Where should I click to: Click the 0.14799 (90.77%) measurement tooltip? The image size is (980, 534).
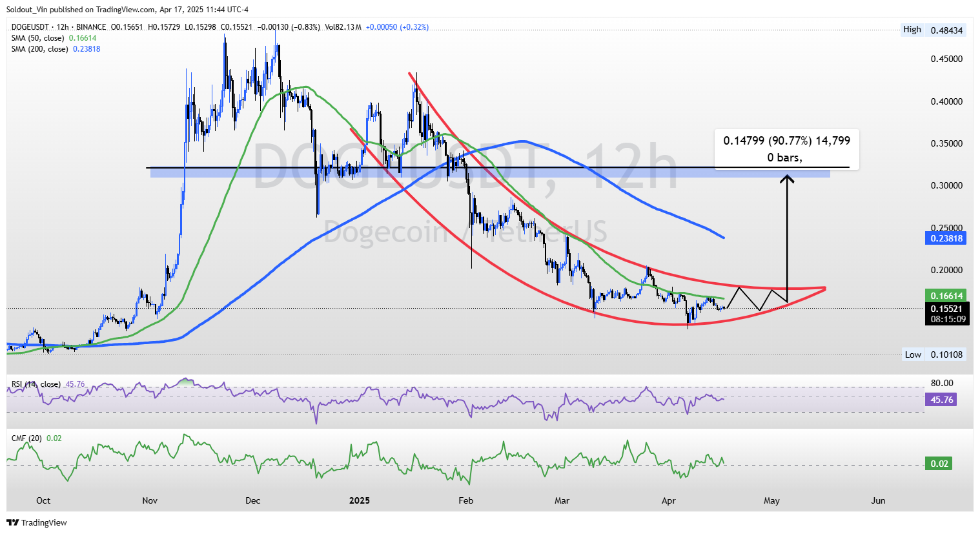pos(786,149)
